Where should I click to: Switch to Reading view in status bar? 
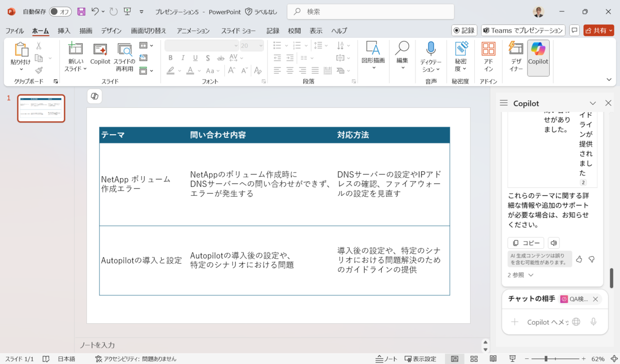[493, 359]
